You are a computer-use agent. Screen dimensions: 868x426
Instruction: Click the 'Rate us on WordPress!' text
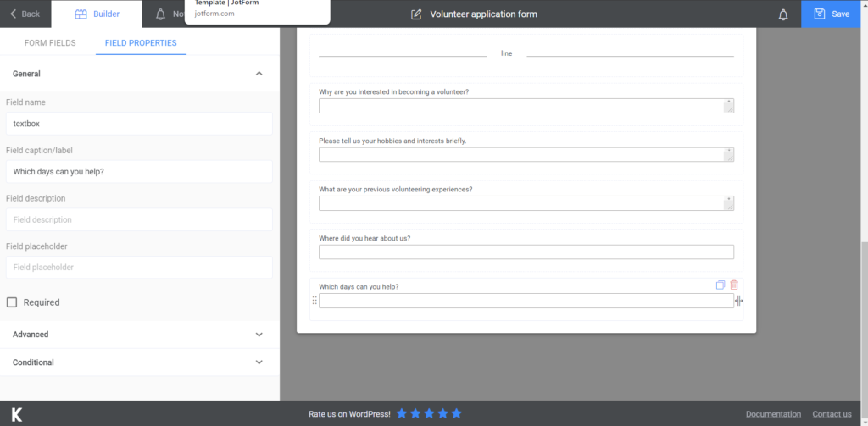pos(349,414)
